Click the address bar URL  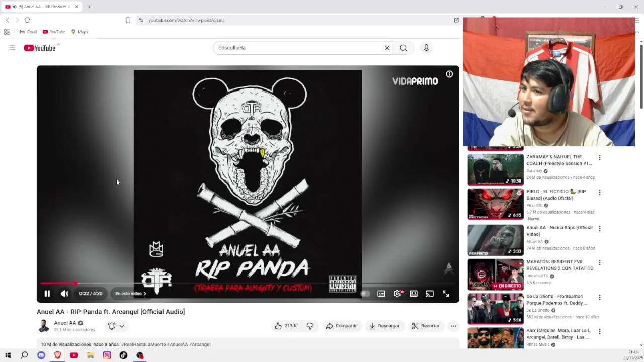186,20
